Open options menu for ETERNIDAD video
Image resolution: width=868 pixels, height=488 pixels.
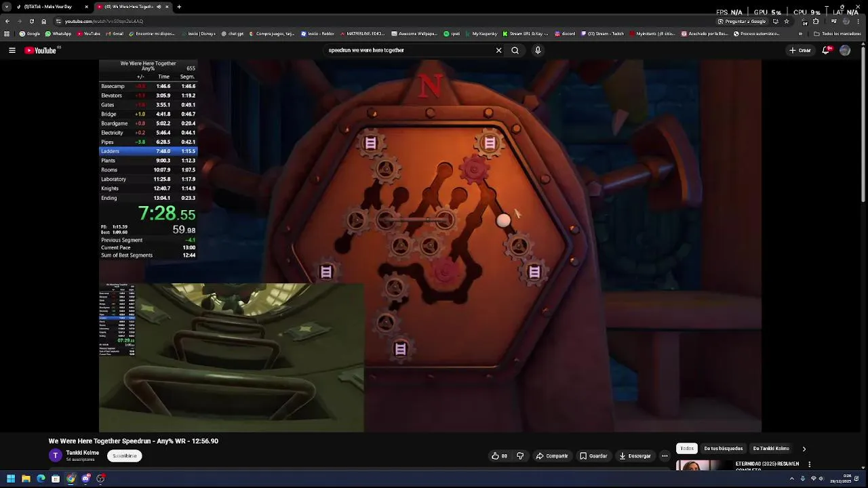pyautogui.click(x=809, y=464)
